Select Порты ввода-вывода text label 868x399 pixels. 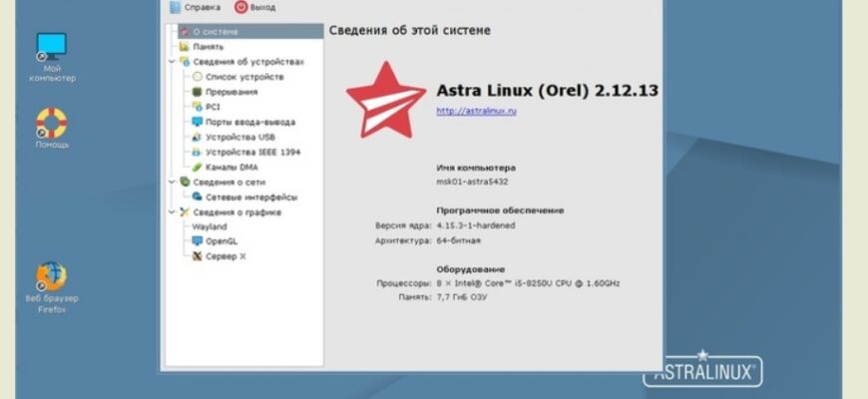tap(250, 122)
